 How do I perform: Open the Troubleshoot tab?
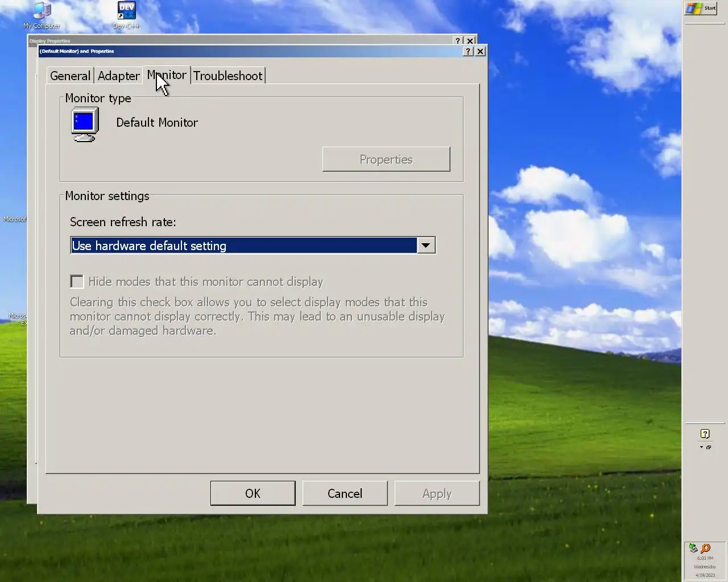227,76
